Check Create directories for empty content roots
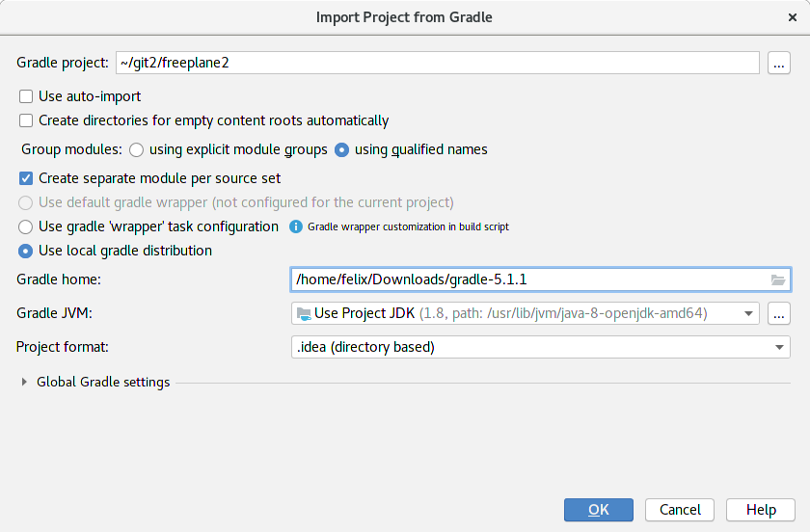The image size is (810, 532). [x=27, y=120]
